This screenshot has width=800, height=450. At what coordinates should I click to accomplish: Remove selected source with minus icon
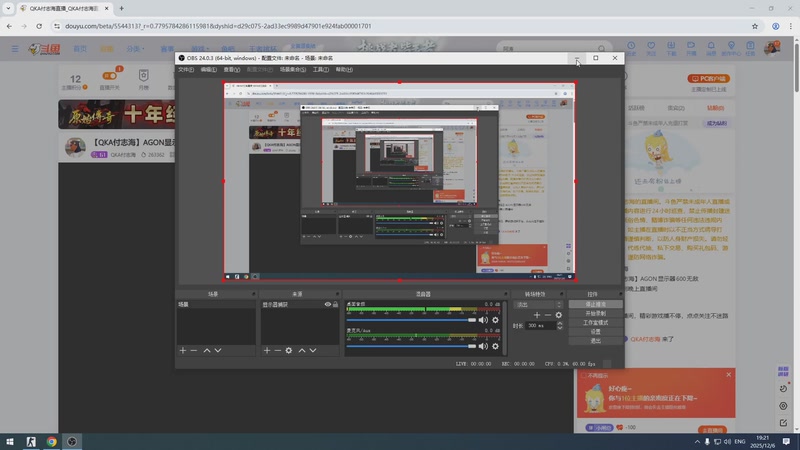coord(278,351)
